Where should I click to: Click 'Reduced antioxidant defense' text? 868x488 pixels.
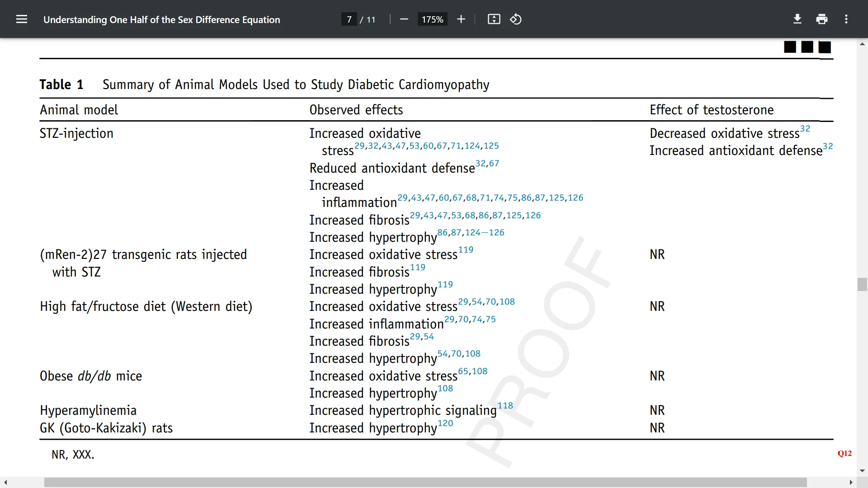pos(392,168)
